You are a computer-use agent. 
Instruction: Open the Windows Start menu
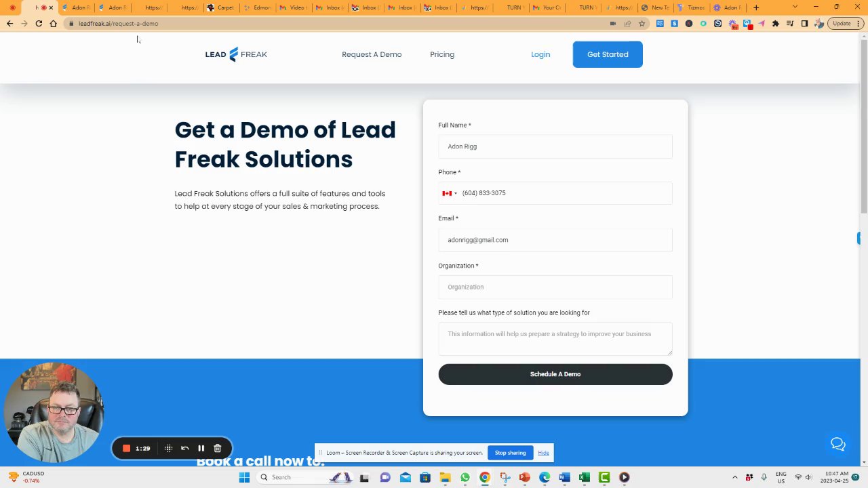(244, 477)
